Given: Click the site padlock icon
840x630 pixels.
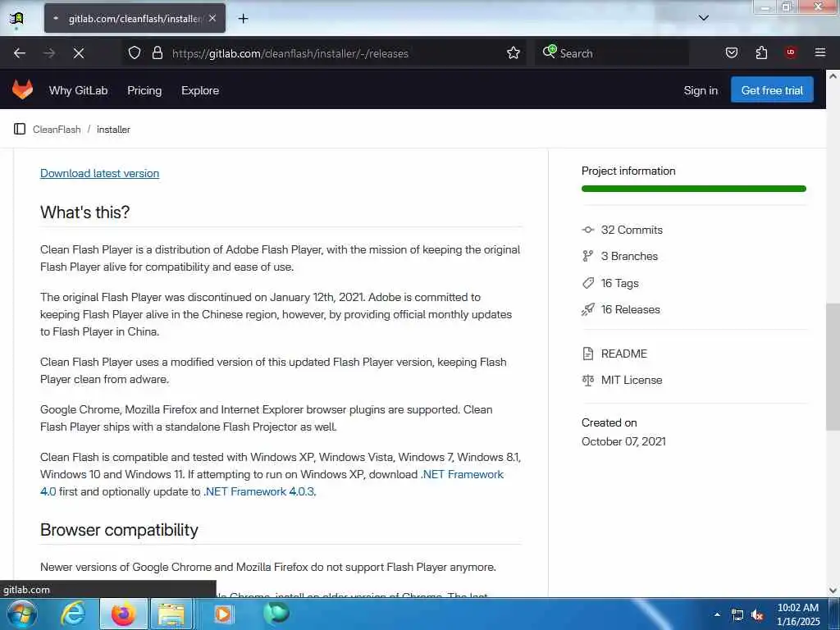Looking at the screenshot, I should point(157,53).
